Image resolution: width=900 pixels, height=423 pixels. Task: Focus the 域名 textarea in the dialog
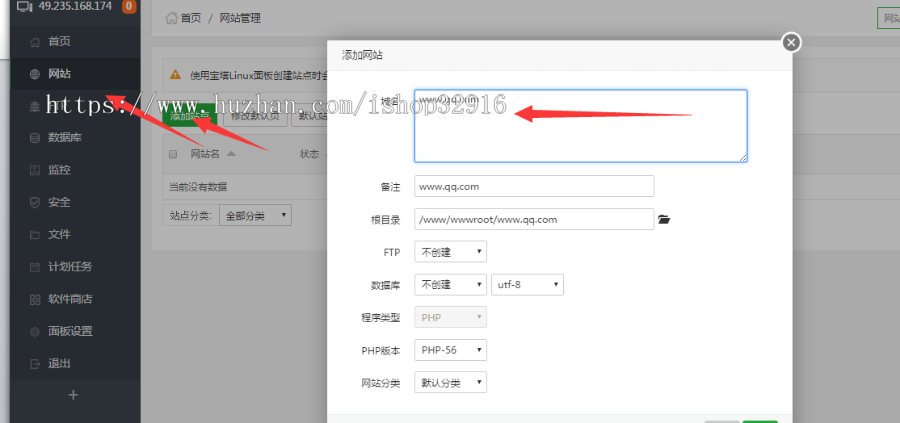580,126
